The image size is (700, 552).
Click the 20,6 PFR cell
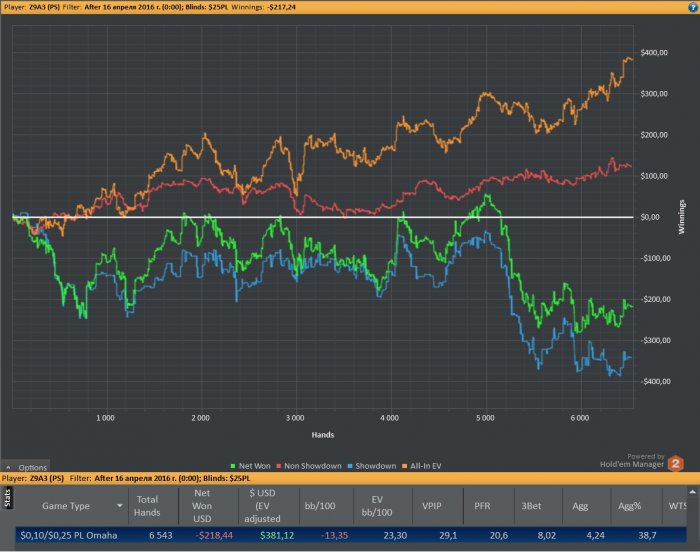click(499, 535)
